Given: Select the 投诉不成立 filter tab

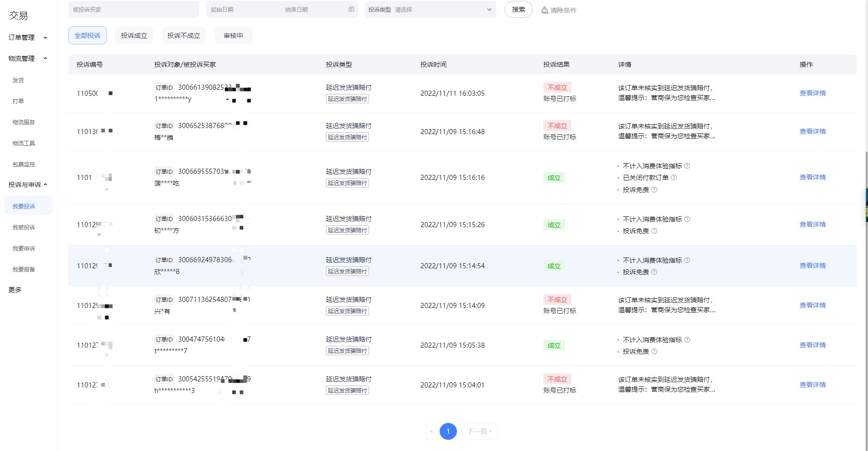Looking at the screenshot, I should (183, 35).
